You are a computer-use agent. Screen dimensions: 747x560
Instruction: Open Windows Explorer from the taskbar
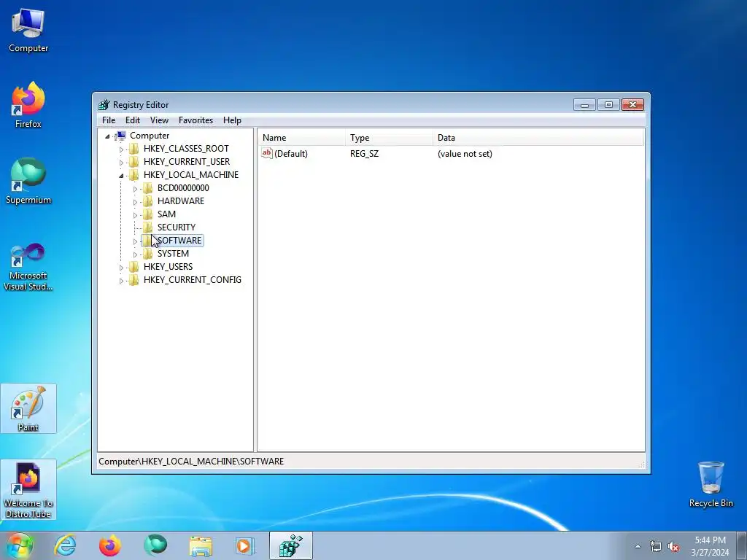(201, 545)
